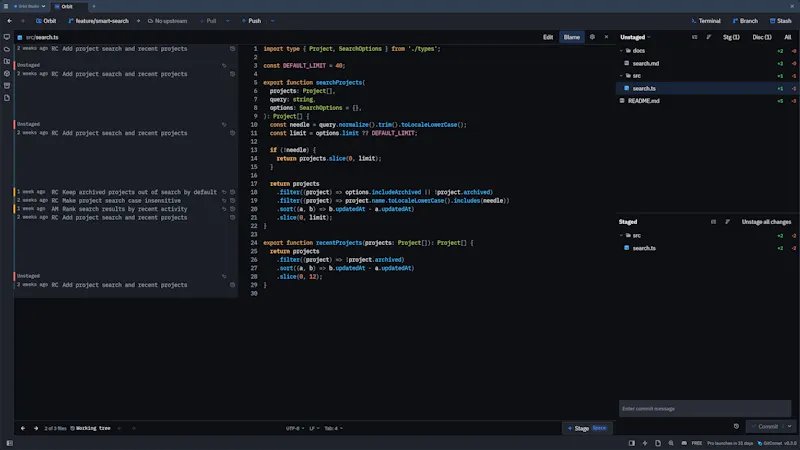Click the Stg (1) button
800x450 pixels.
731,37
